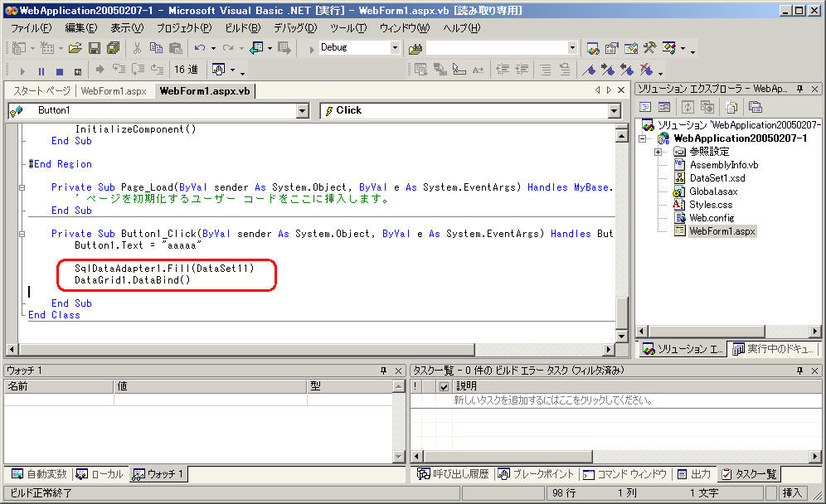
Task: Open the Debug configuration dropdown
Action: click(395, 48)
